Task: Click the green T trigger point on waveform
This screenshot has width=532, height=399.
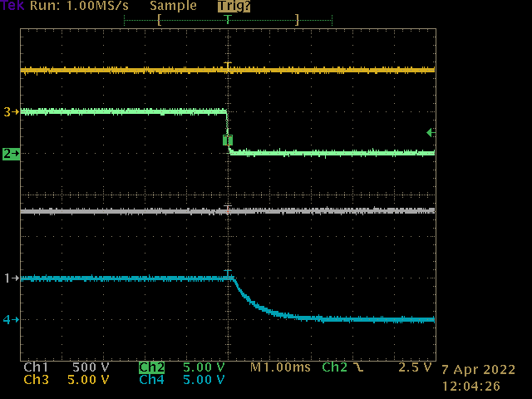Action: [x=227, y=140]
